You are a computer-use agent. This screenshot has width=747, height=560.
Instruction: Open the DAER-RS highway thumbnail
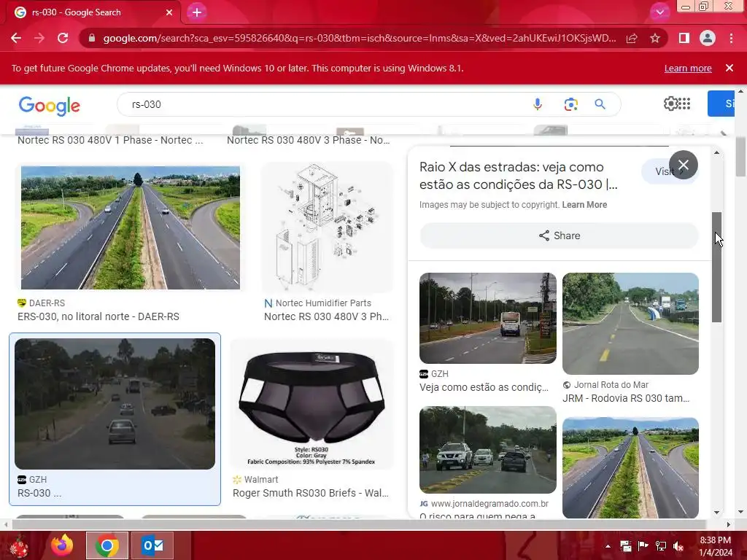pos(131,227)
